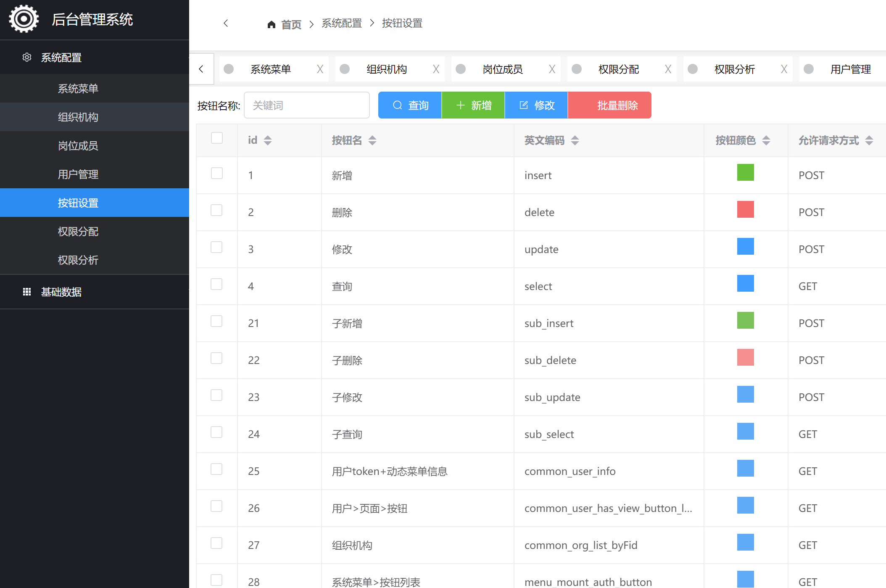Click the dot icon on 用户管理 tab
The image size is (886, 588).
coord(809,69)
